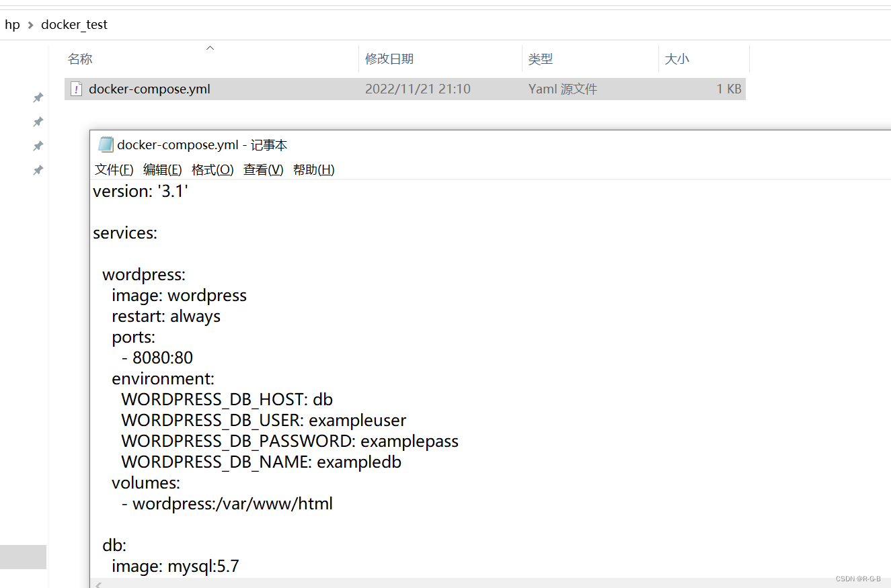The width and height of the screenshot is (891, 588).
Task: Click the docker-compose.yml file icon in Explorer
Action: click(x=77, y=89)
